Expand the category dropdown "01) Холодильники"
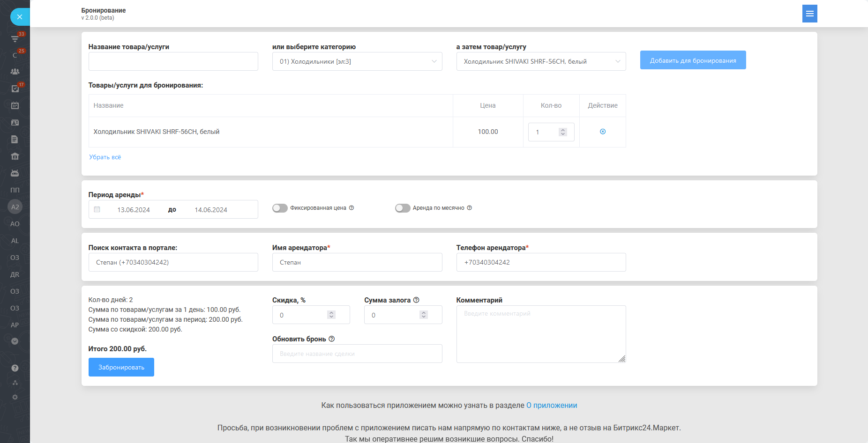 (357, 61)
